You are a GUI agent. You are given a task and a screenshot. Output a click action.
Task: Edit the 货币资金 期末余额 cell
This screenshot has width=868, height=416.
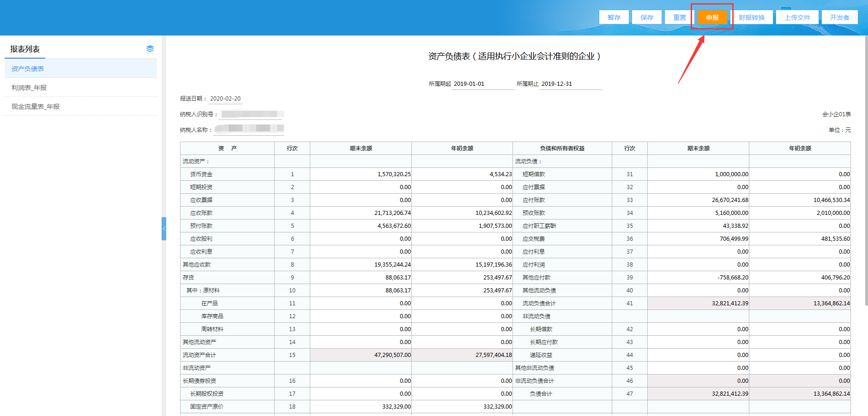coord(361,174)
